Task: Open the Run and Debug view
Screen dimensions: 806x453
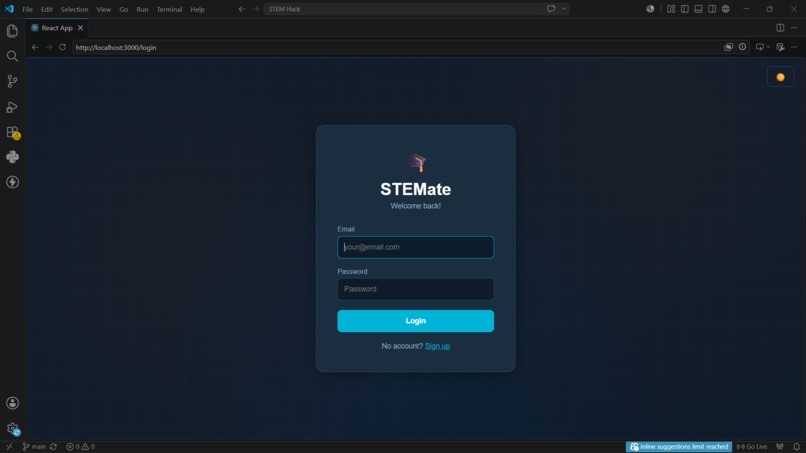Action: click(x=12, y=107)
